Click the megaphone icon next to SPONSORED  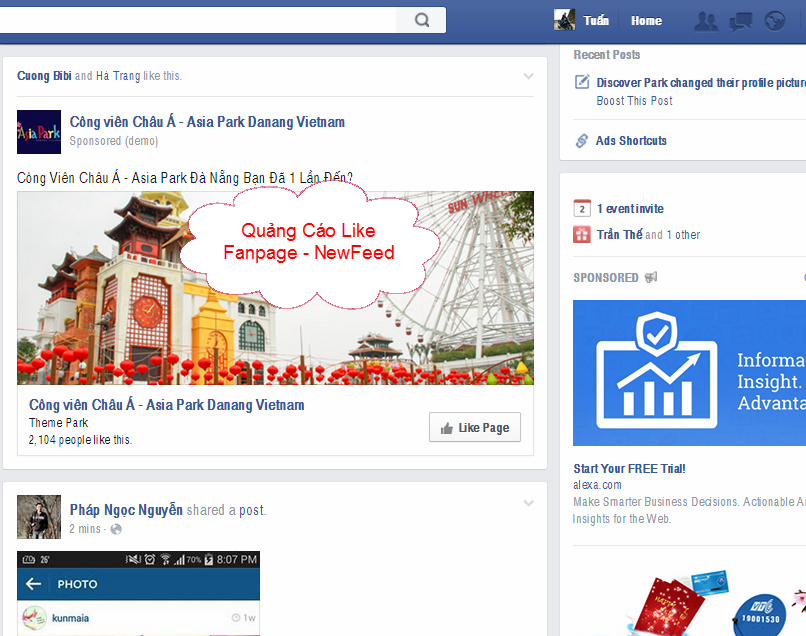[x=651, y=278]
